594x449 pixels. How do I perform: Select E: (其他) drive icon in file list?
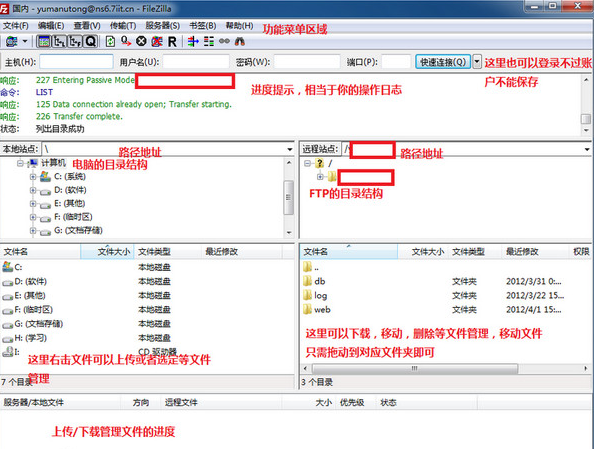click(x=8, y=297)
